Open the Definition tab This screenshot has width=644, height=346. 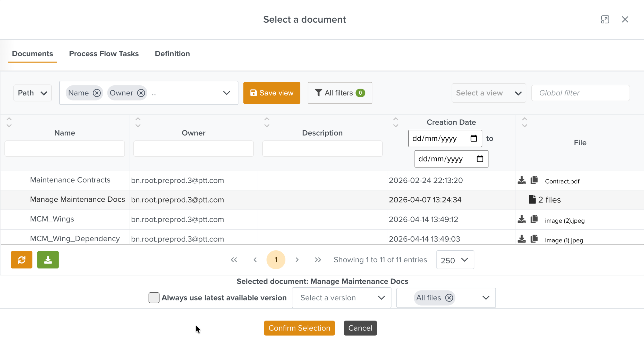pyautogui.click(x=172, y=54)
